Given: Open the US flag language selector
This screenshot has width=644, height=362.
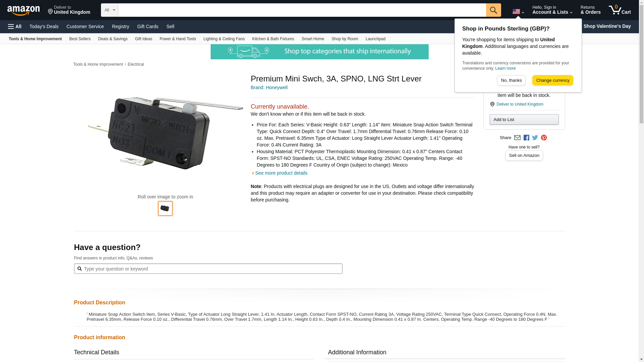Looking at the screenshot, I should click(x=518, y=12).
